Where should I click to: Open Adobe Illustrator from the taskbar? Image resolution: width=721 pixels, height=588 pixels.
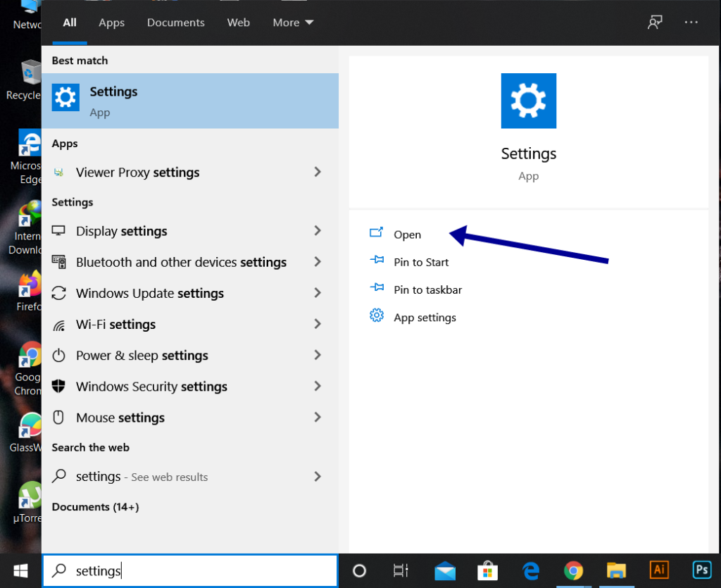pos(659,570)
